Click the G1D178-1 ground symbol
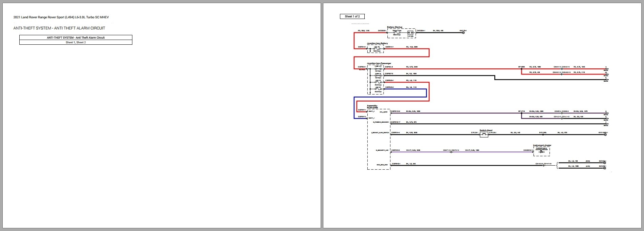 tap(464, 33)
